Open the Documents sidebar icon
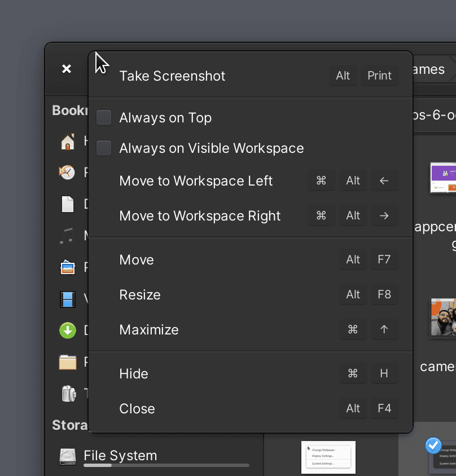 click(x=68, y=204)
